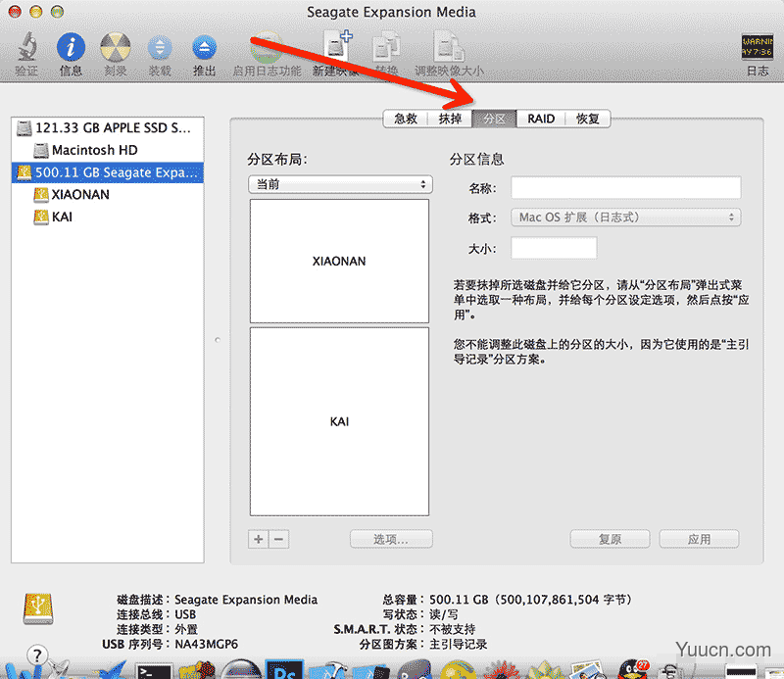Viewport: 784px width, 679px height.
Task: Click the 启用日志功能 toolbar icon
Action: pyautogui.click(x=267, y=47)
